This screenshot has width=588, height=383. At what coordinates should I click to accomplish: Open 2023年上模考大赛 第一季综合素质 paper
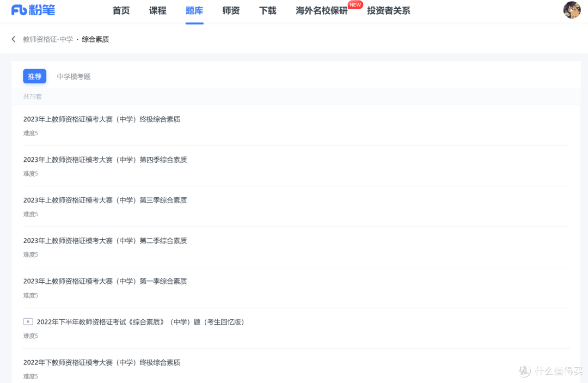pos(105,281)
